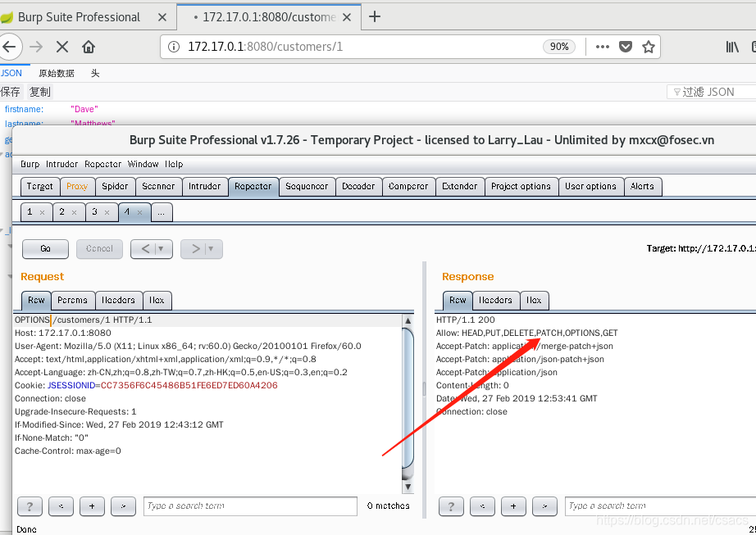Switch to the Decoder tool tab
The width and height of the screenshot is (756, 535).
pos(358,186)
